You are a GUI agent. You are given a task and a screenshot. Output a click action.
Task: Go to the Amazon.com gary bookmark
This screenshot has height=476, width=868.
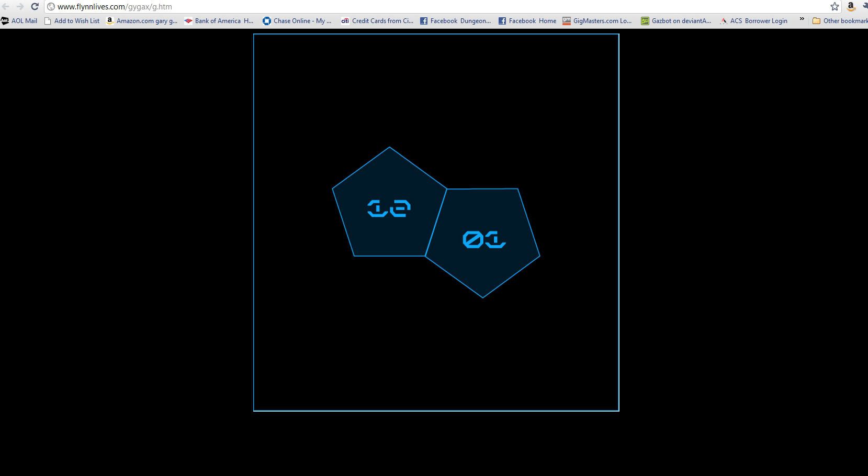(142, 21)
